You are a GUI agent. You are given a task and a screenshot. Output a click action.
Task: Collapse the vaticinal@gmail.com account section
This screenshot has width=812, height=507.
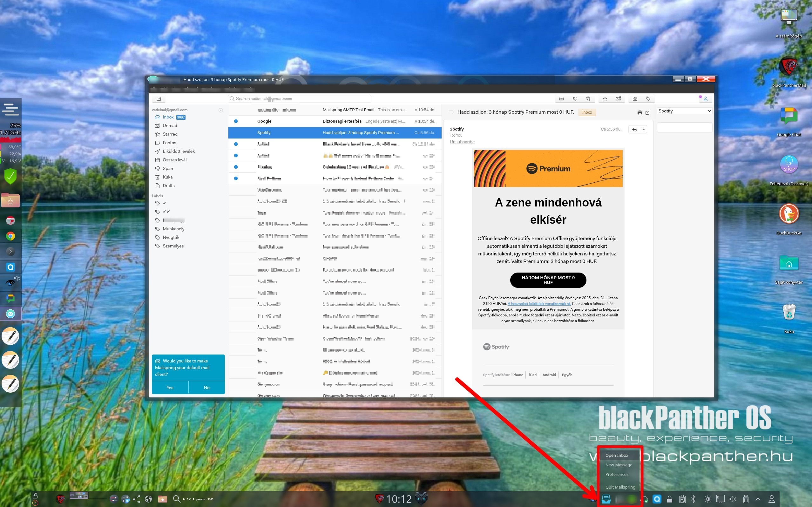tap(220, 110)
